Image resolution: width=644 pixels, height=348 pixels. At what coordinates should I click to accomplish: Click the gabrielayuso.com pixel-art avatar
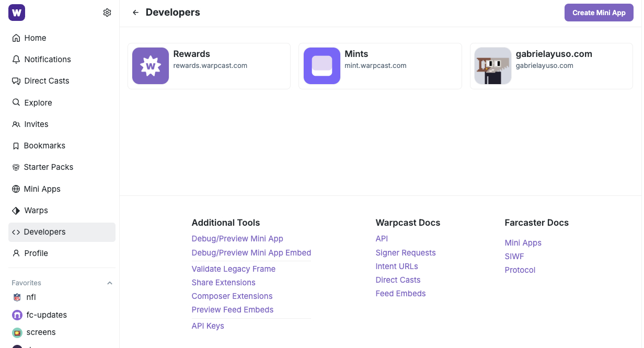tap(493, 66)
